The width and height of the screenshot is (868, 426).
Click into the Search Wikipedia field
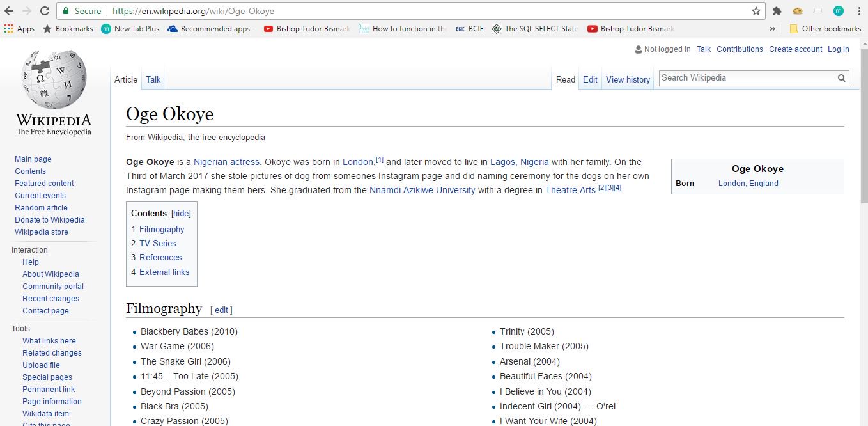[x=747, y=78]
